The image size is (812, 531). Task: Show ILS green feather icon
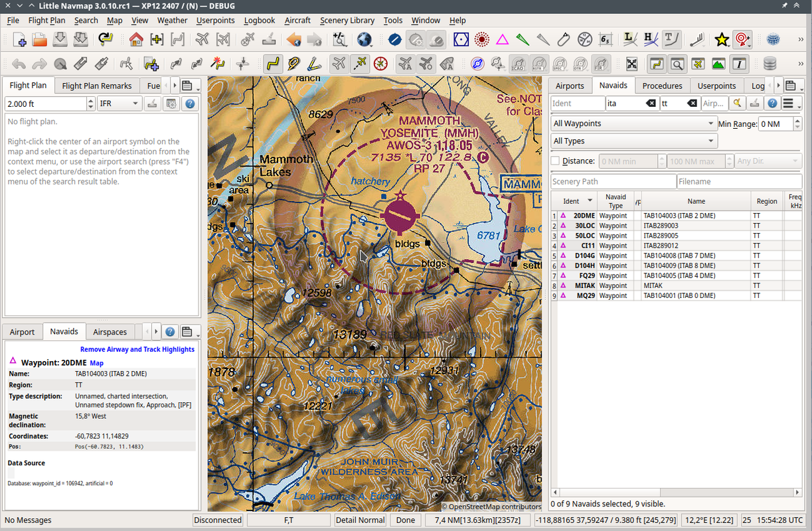click(x=523, y=40)
